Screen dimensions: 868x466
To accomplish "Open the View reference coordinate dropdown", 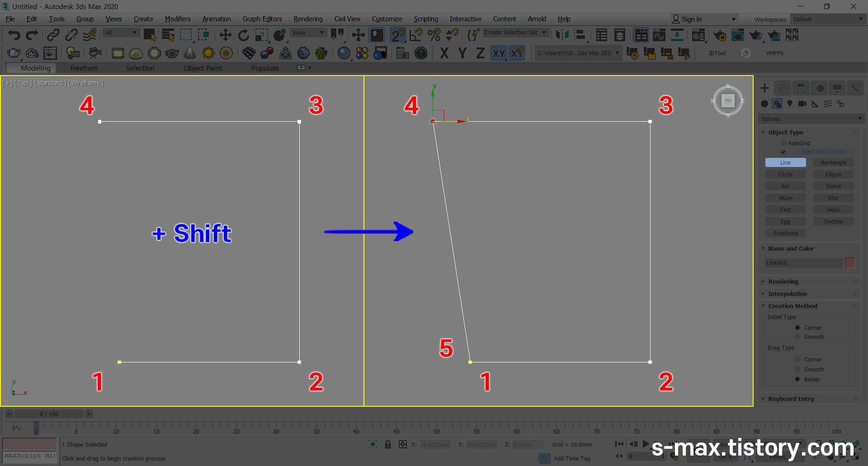I will tap(308, 33).
